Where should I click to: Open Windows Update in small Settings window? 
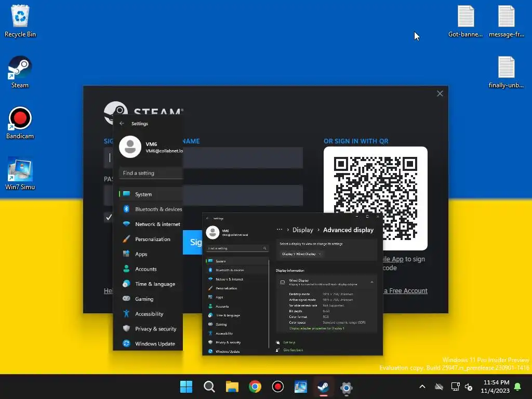237,352
